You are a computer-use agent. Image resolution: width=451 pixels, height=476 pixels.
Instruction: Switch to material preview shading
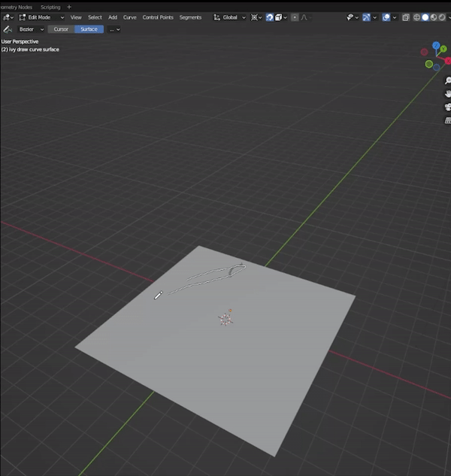coord(434,17)
